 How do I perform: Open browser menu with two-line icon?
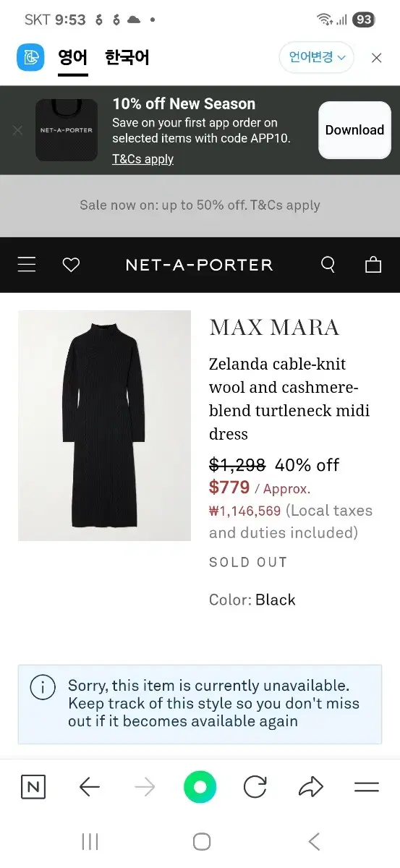[x=367, y=787]
